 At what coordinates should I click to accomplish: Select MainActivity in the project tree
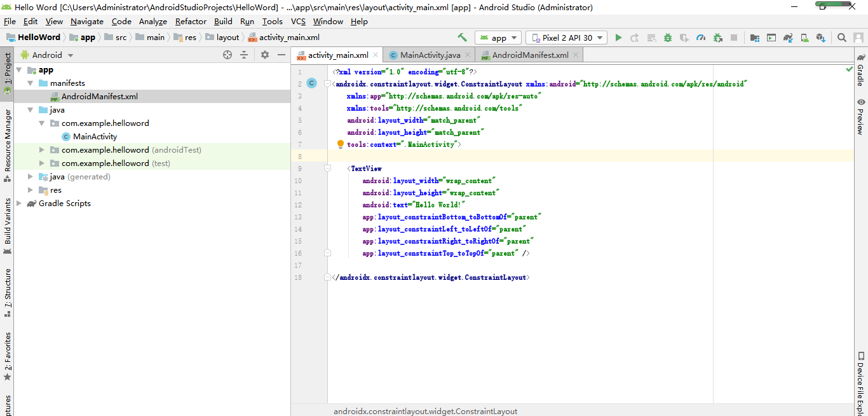pyautogui.click(x=95, y=136)
